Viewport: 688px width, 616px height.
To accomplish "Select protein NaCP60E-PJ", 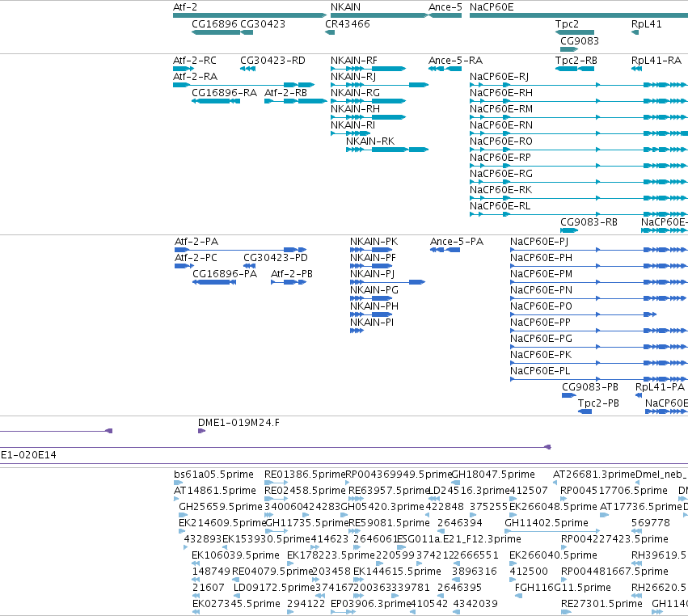I will (x=598, y=250).
